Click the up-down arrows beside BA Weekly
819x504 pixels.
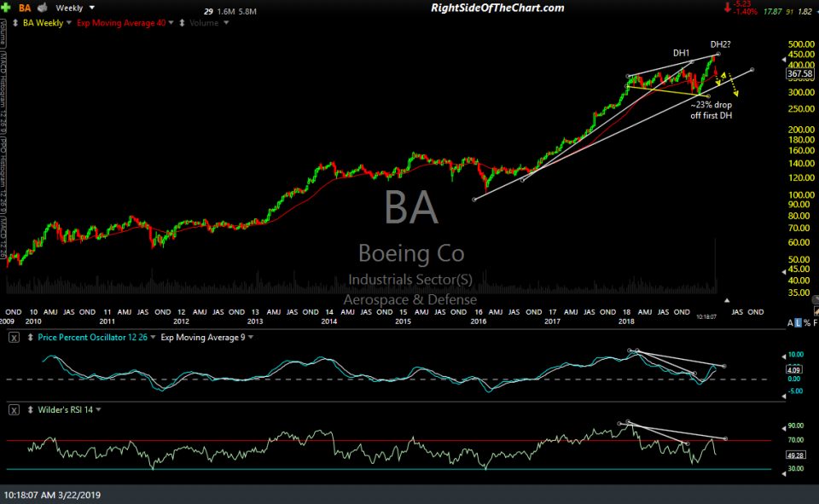tap(15, 22)
